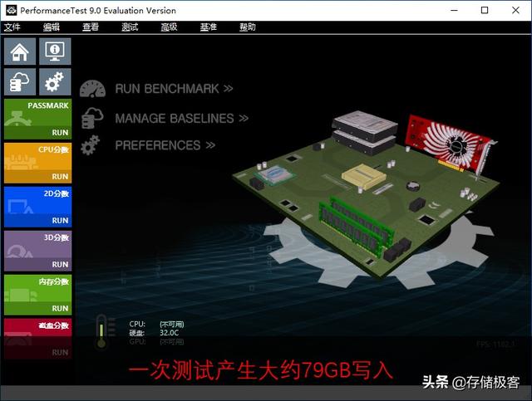Open the 帮助 menu

(x=248, y=27)
